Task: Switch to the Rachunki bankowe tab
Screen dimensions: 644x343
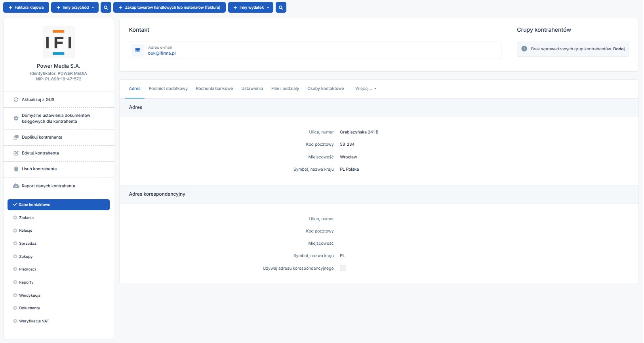Action: [x=214, y=89]
